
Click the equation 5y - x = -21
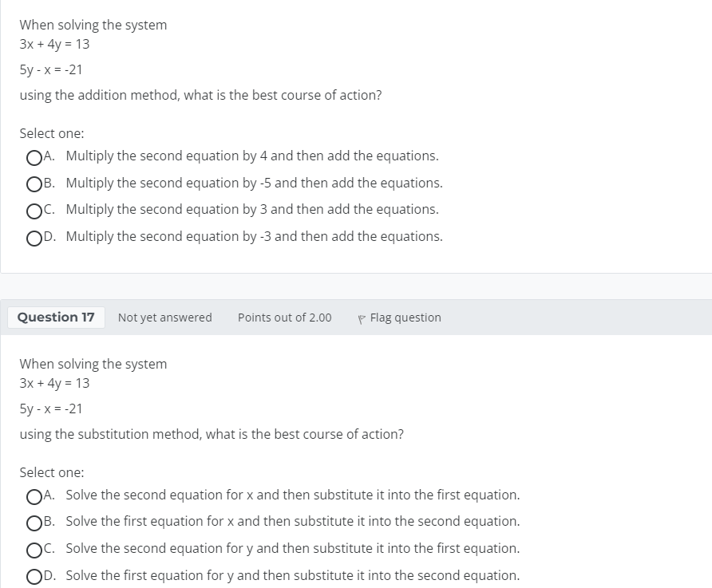(50, 69)
